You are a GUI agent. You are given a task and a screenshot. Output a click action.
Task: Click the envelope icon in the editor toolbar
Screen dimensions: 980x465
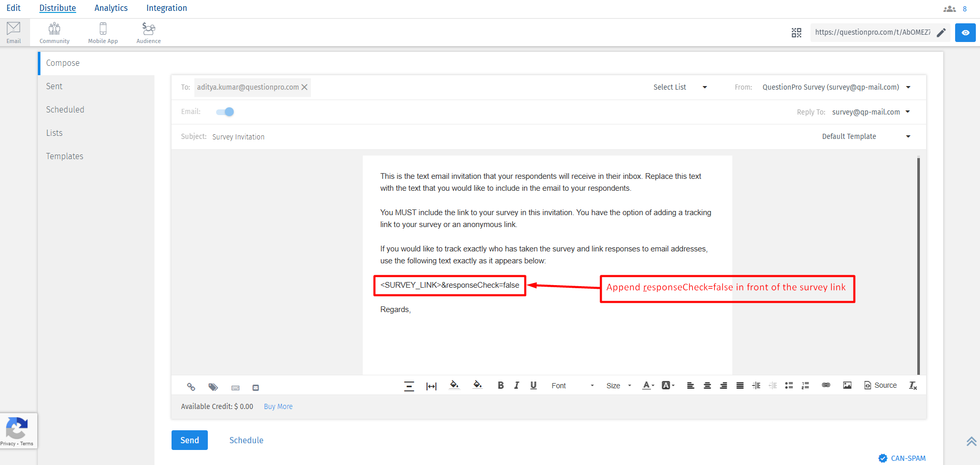(x=255, y=387)
